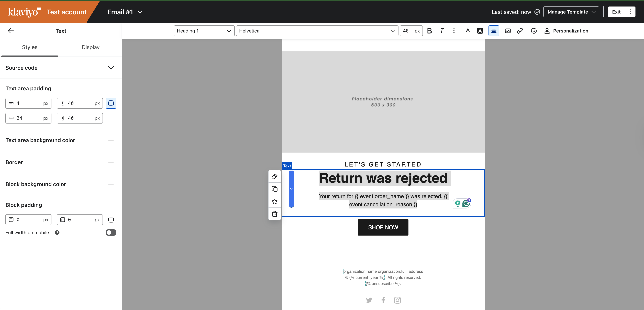This screenshot has height=310, width=644.
Task: Open the Manage Template menu
Action: (571, 12)
